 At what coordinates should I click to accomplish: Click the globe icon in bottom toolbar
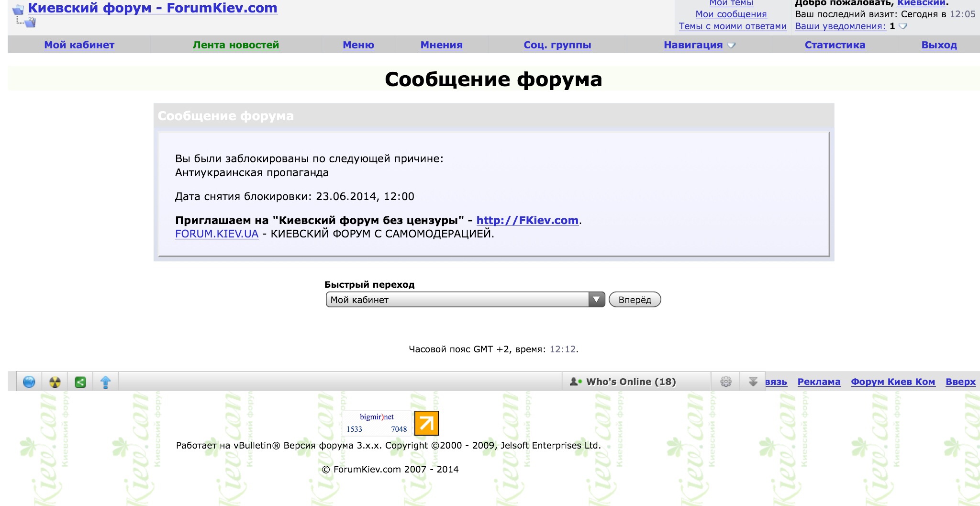coord(29,382)
